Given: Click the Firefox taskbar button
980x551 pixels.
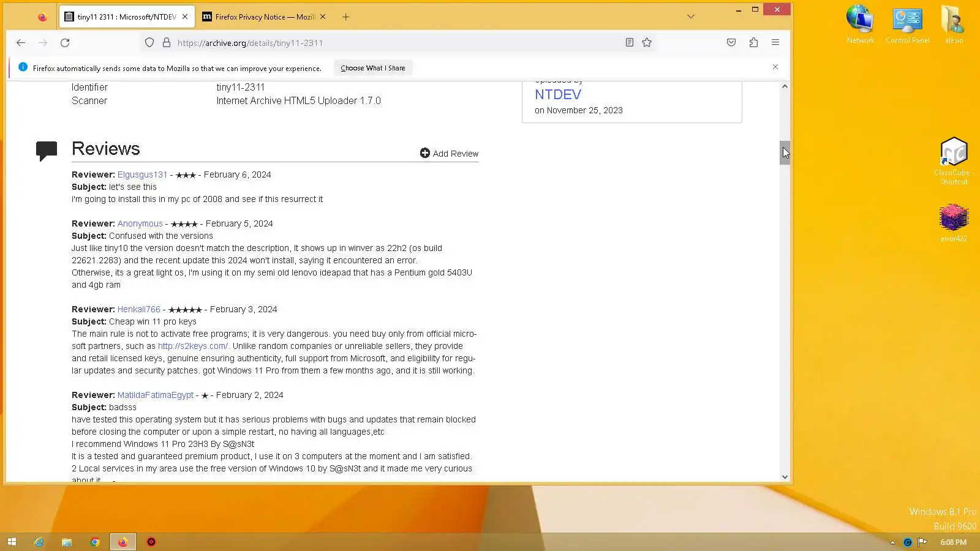Looking at the screenshot, I should 123,542.
